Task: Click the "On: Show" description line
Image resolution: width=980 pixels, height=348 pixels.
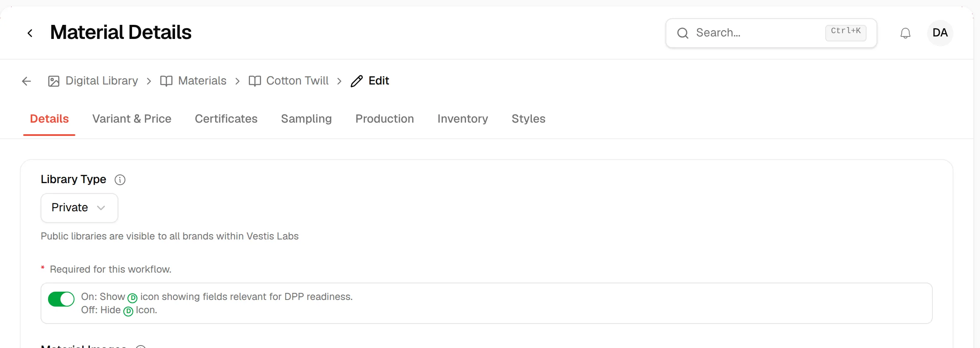Action: click(217, 297)
